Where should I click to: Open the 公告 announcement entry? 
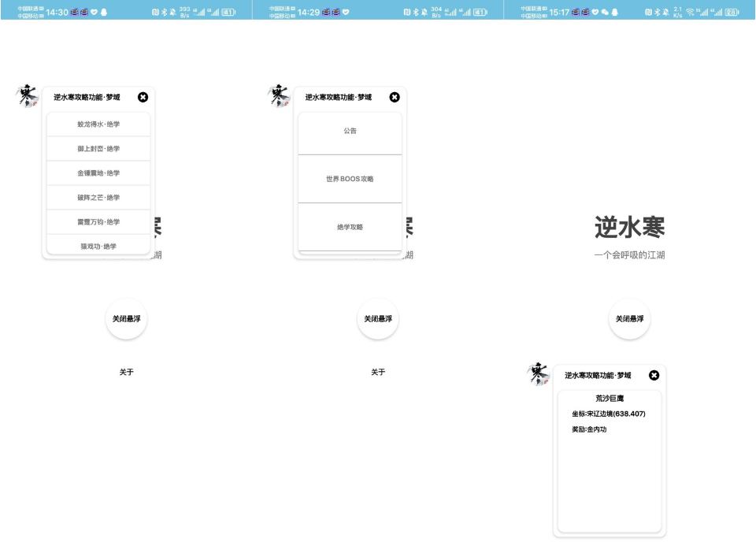click(x=350, y=134)
